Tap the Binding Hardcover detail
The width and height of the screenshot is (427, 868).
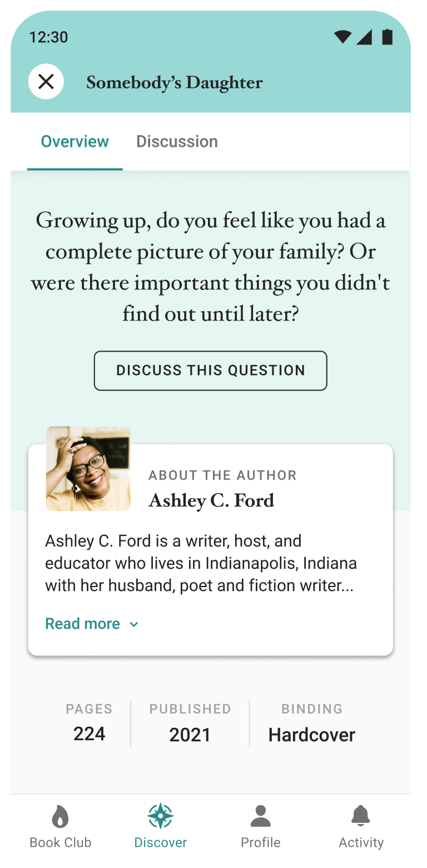click(x=311, y=722)
